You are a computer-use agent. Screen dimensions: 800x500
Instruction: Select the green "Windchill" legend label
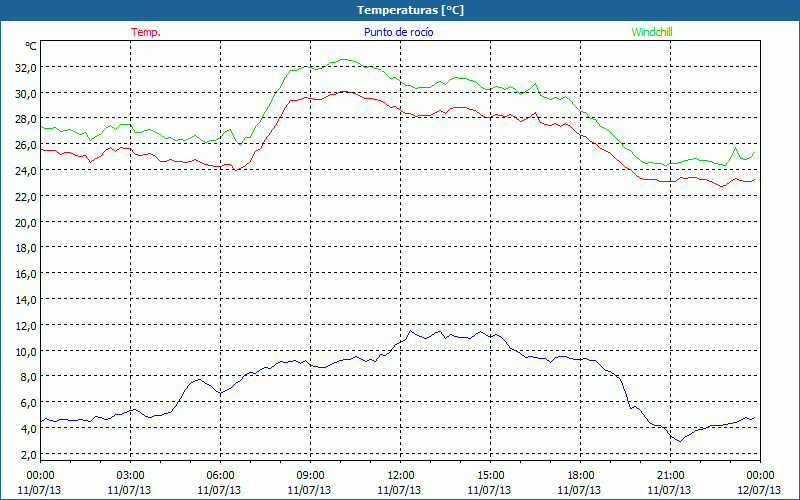(652, 32)
